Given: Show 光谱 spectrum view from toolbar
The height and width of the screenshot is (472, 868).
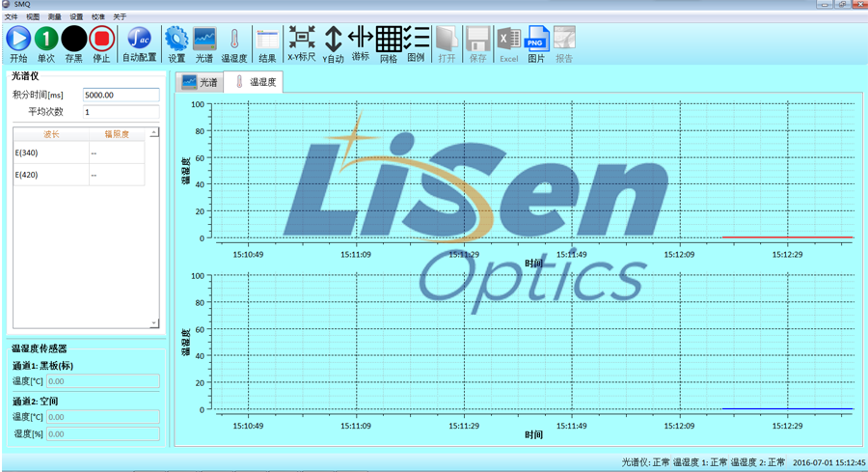Looking at the screenshot, I should click(x=204, y=44).
